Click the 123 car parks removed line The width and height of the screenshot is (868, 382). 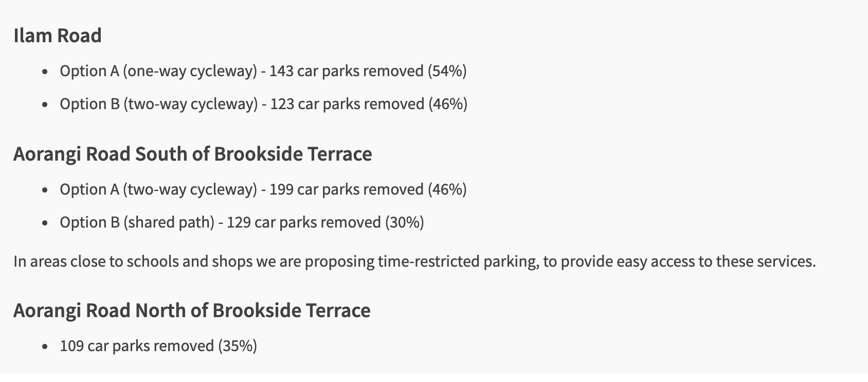pos(264,104)
